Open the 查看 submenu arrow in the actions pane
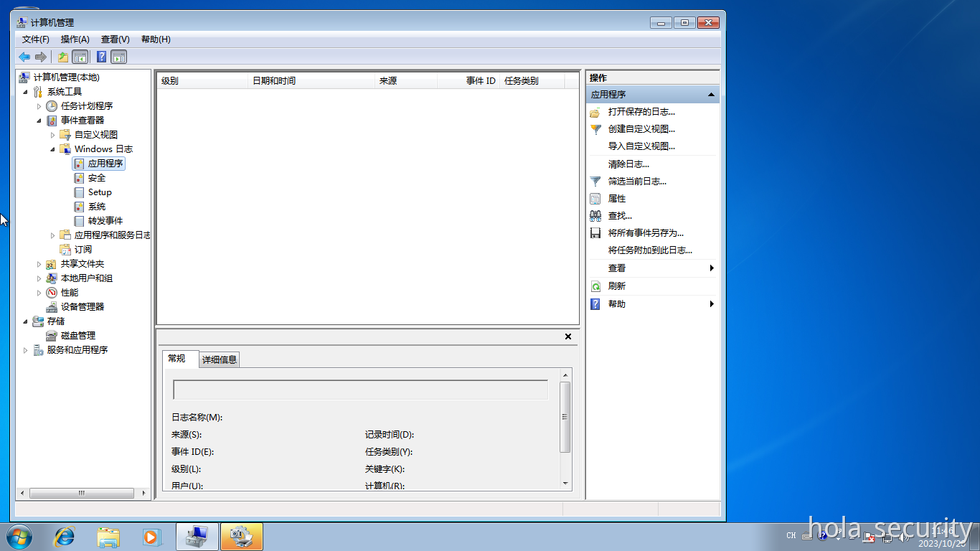 (x=711, y=268)
